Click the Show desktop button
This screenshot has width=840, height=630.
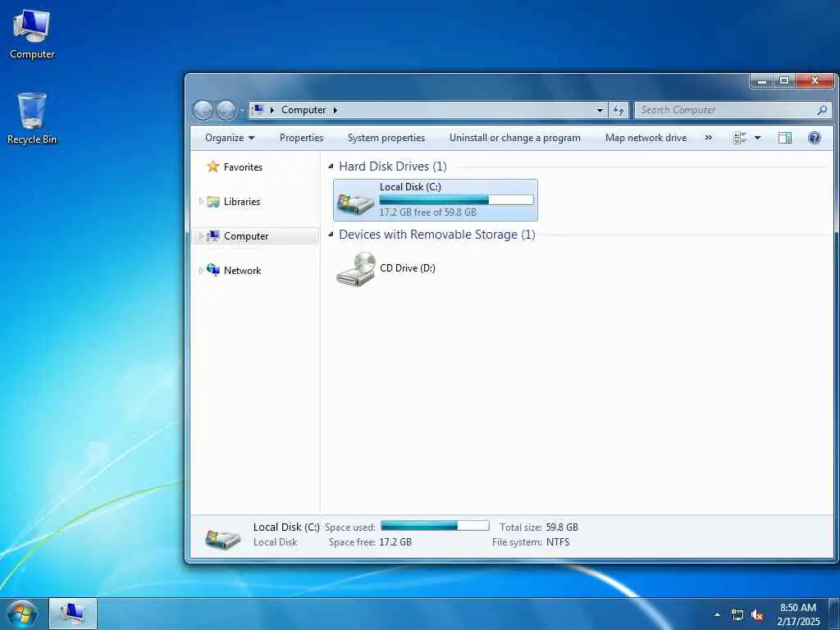point(834,614)
